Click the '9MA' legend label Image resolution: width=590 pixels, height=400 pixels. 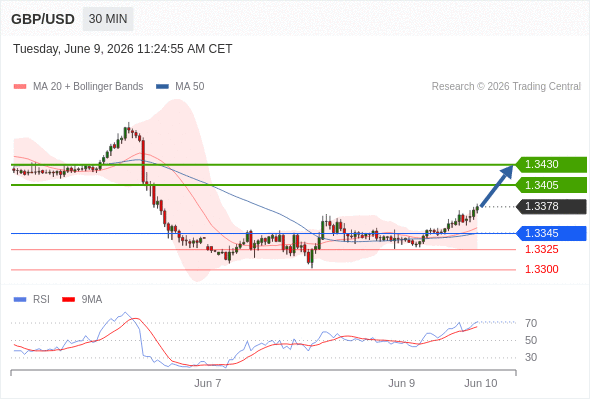pyautogui.click(x=92, y=300)
